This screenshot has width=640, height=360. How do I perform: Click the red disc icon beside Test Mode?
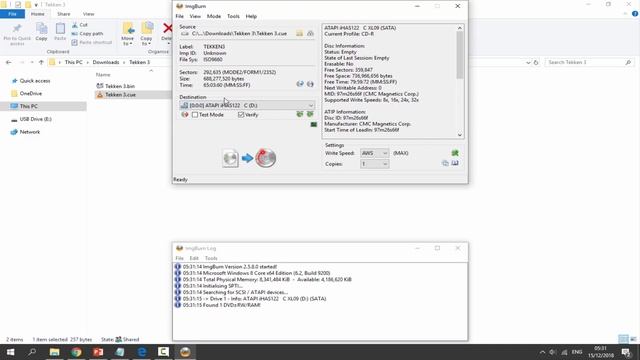[184, 115]
